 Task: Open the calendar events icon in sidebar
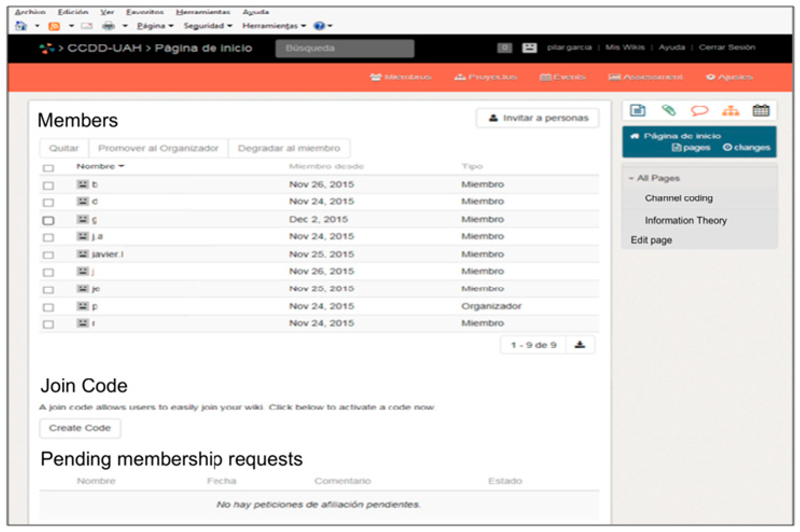point(761,111)
